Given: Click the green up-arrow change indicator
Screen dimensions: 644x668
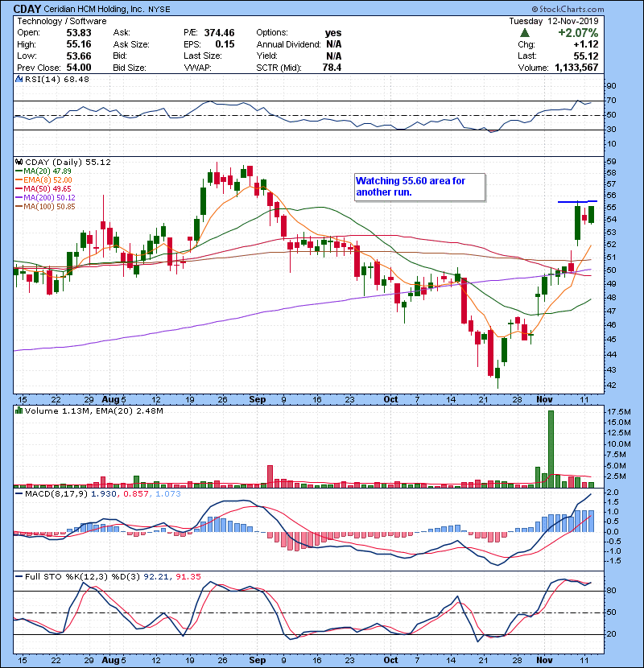Looking at the screenshot, I should click(524, 31).
